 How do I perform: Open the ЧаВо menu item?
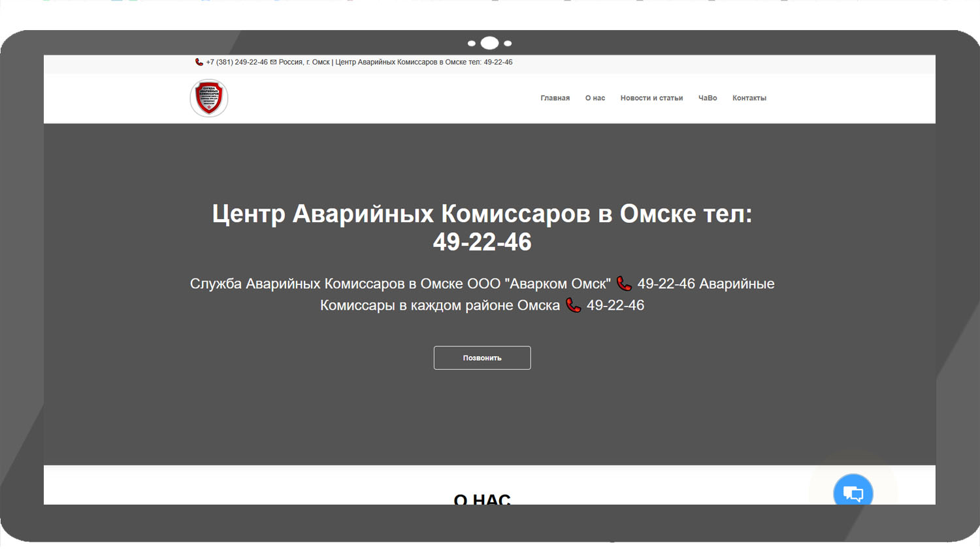click(708, 98)
